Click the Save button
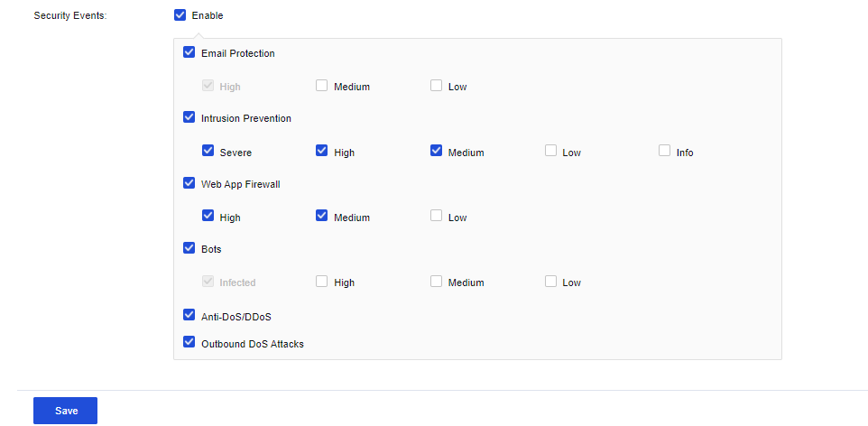868x426 pixels. tap(65, 411)
